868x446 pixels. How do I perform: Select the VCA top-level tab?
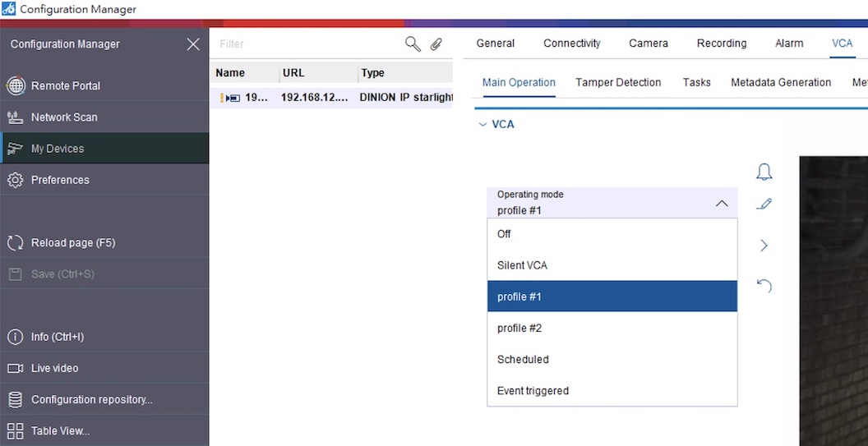(842, 44)
